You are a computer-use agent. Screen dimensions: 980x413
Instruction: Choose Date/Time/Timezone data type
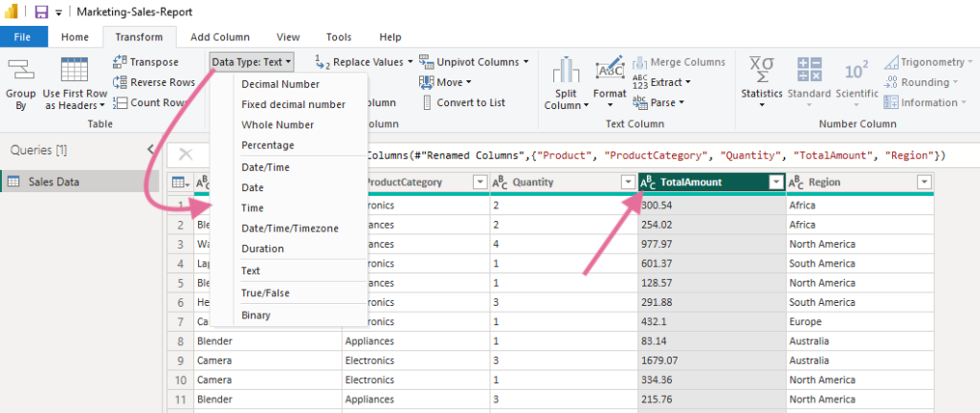pyautogui.click(x=289, y=228)
